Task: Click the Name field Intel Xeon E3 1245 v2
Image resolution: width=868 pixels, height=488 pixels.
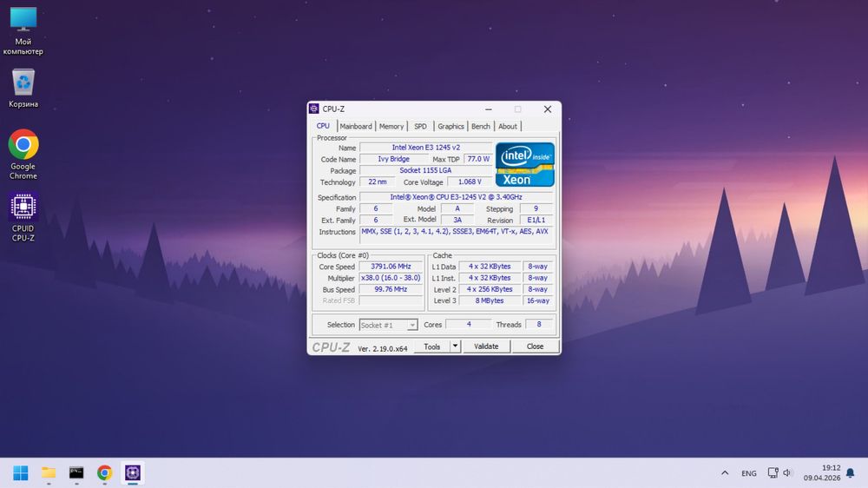Action: point(425,148)
